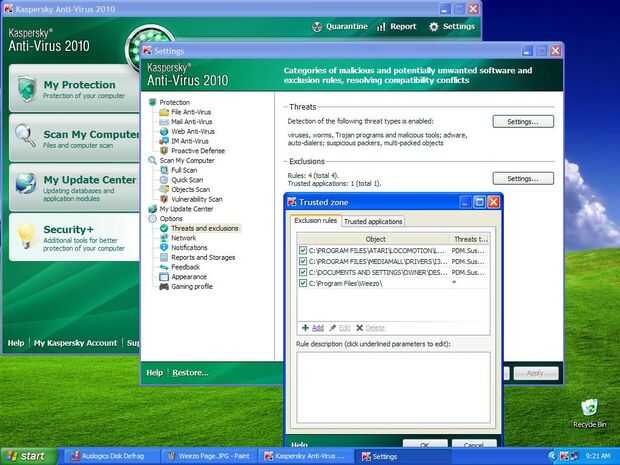Select Appearance in settings tree

tap(189, 277)
